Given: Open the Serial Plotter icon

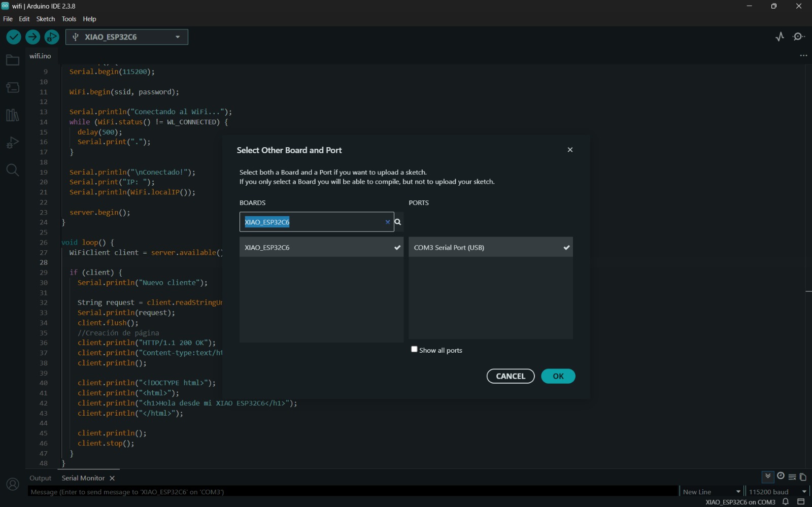Looking at the screenshot, I should 780,37.
